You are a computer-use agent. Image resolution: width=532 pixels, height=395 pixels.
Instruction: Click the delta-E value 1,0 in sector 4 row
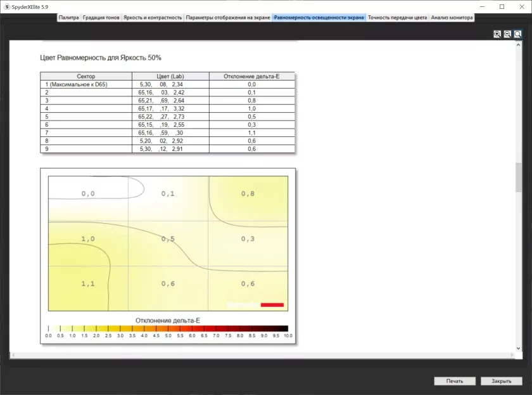coord(251,108)
